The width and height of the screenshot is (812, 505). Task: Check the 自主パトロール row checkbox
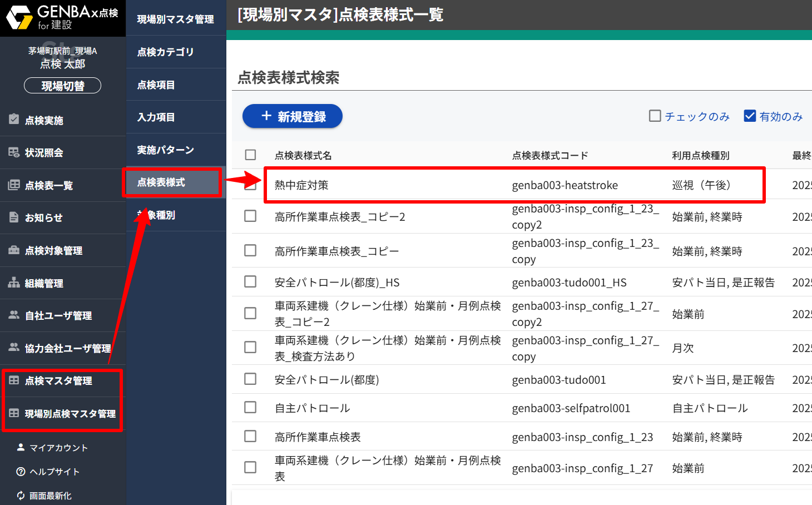coord(251,408)
